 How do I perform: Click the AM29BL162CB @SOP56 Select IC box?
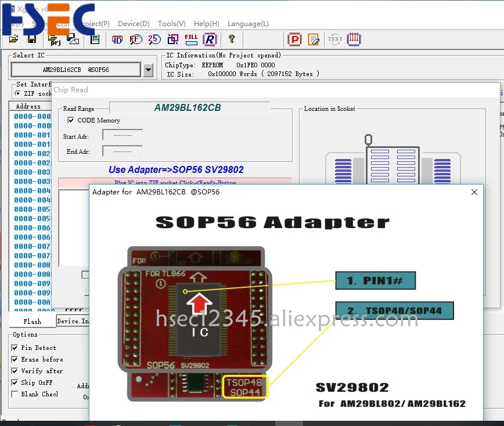click(x=76, y=70)
